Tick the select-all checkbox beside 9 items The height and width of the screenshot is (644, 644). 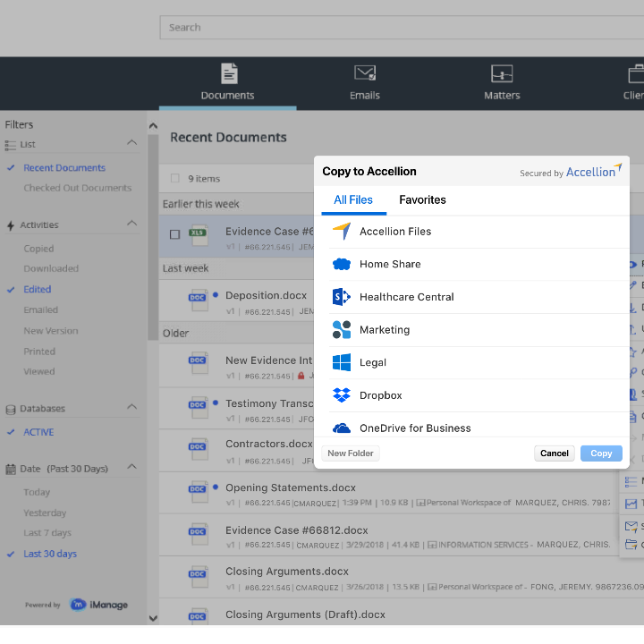click(175, 178)
